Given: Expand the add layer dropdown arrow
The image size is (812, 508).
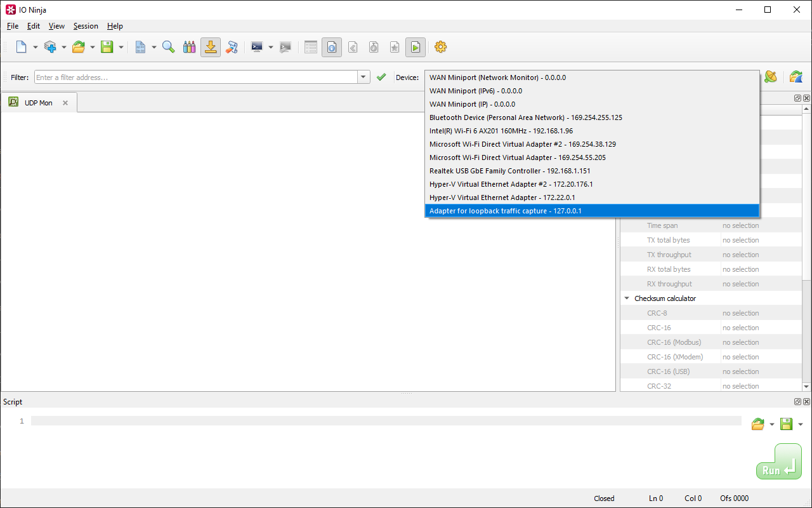Looking at the screenshot, I should click(63, 47).
